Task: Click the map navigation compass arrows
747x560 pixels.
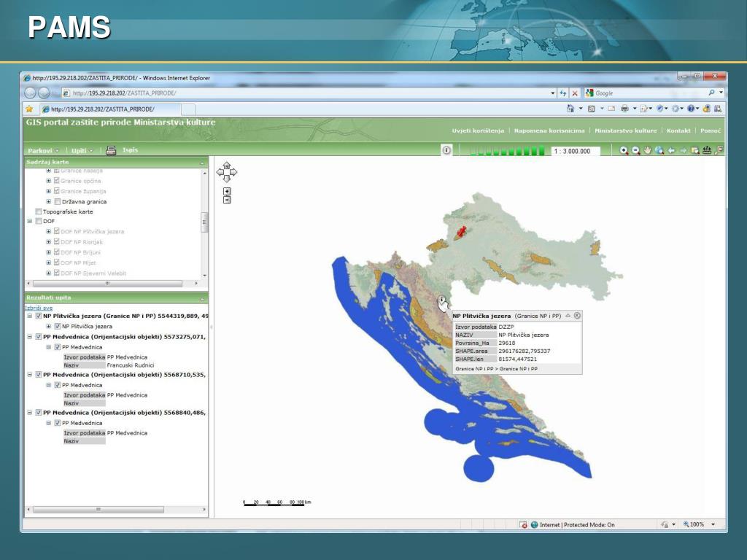Action: [x=227, y=172]
